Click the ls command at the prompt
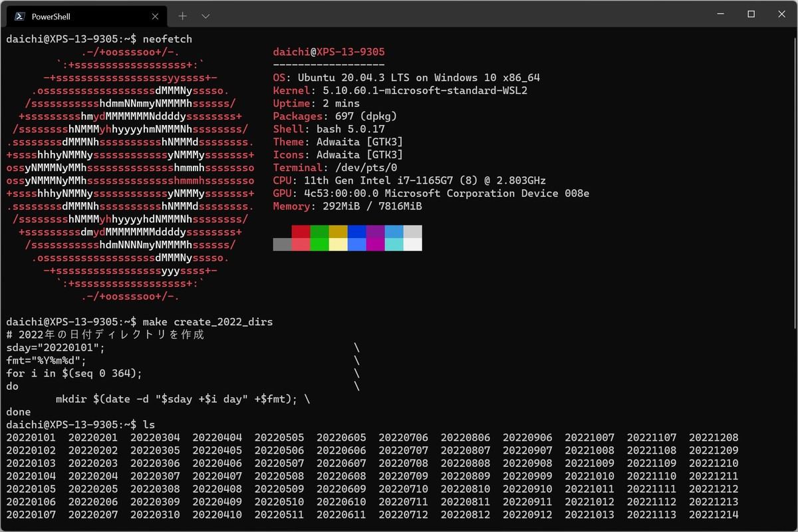798x532 pixels. click(x=149, y=425)
